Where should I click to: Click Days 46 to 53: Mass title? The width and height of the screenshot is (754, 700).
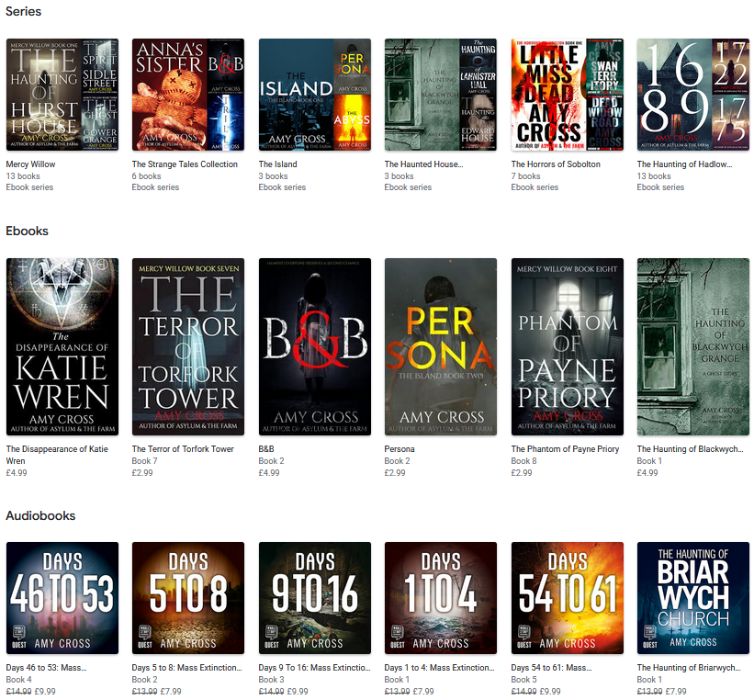(46, 667)
